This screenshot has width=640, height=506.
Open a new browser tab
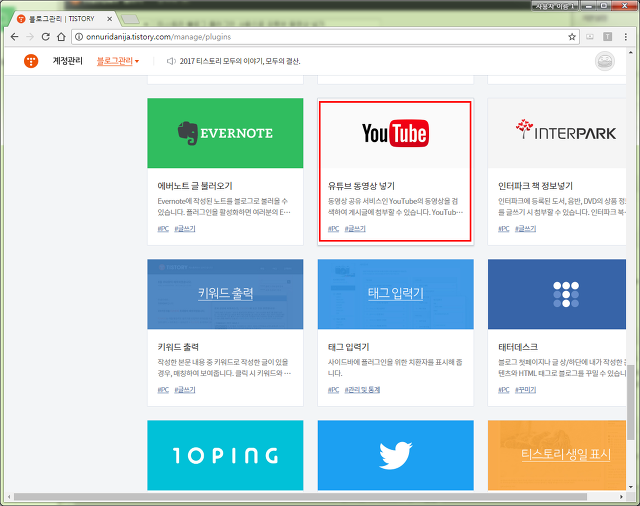[131, 19]
